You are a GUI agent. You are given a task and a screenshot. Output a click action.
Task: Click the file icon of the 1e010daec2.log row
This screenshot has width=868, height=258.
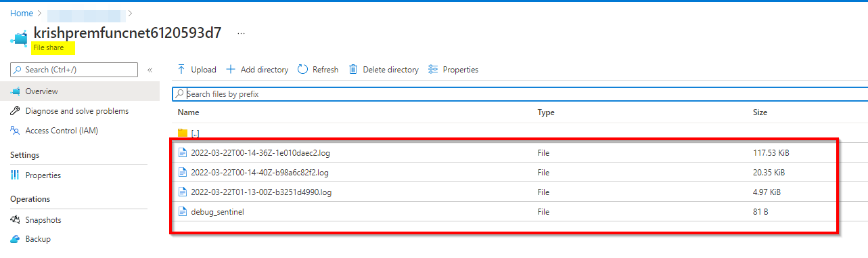coord(182,153)
